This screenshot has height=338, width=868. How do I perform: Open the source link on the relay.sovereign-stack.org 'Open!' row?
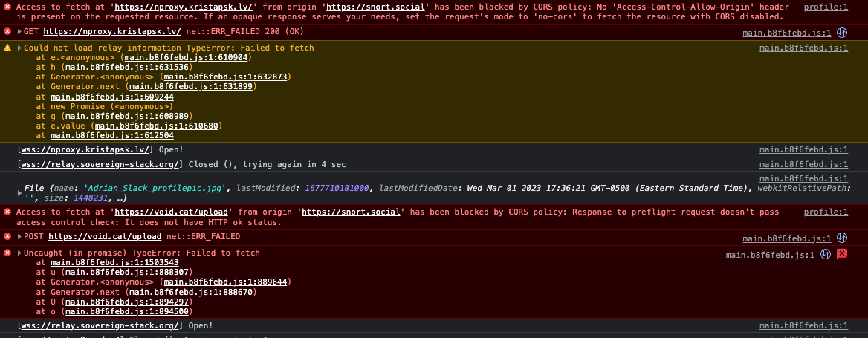pos(804,326)
